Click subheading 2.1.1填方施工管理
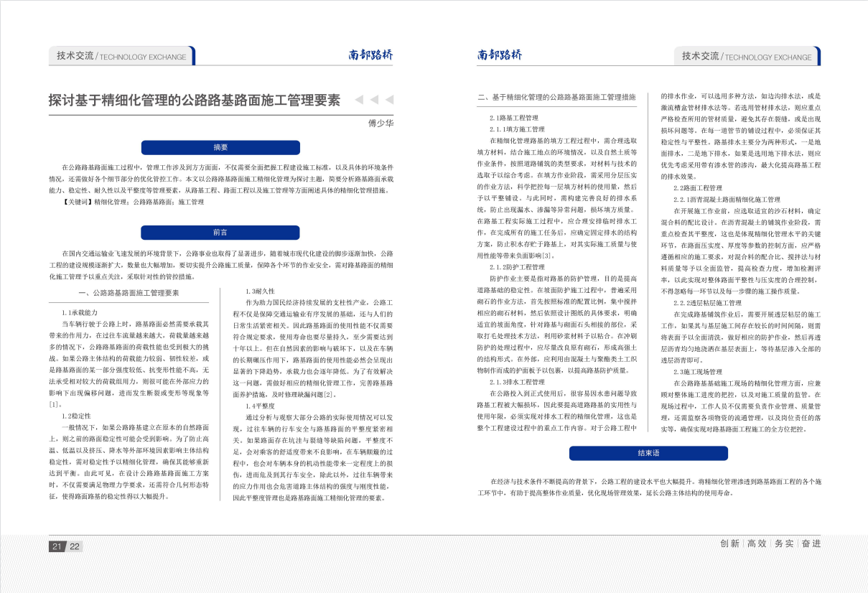 [517, 129]
